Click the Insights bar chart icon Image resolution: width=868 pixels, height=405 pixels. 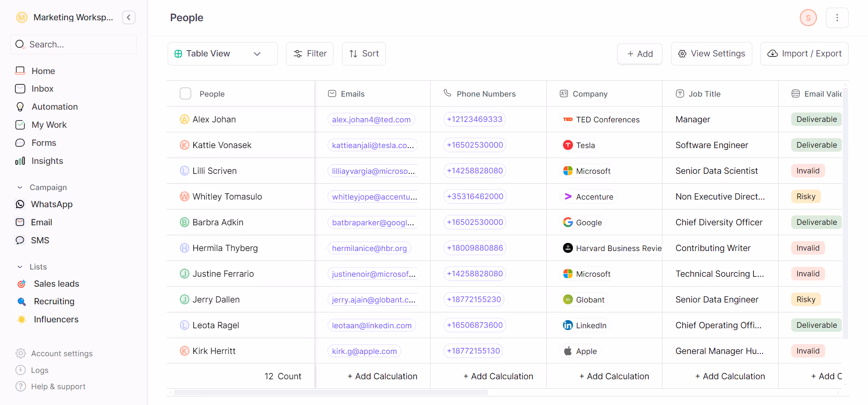pos(20,161)
